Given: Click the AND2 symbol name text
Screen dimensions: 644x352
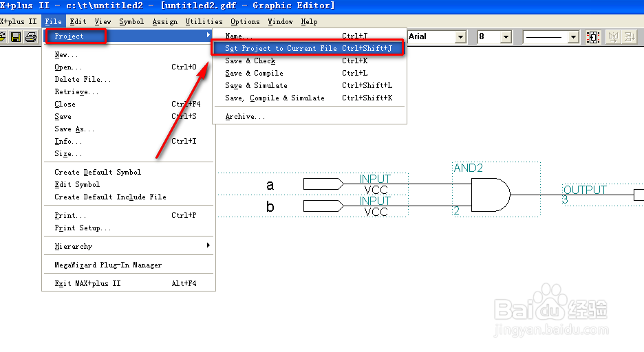Looking at the screenshot, I should click(469, 168).
